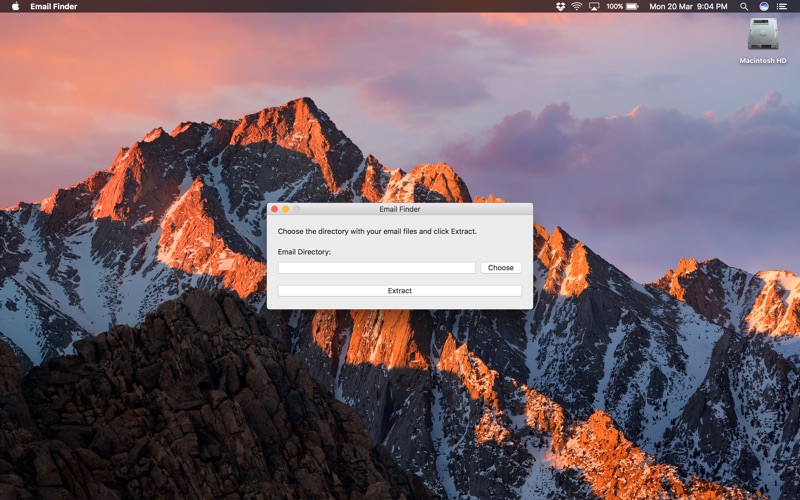Select the Macintosh HD desktop icon
The image size is (800, 500).
(x=763, y=41)
